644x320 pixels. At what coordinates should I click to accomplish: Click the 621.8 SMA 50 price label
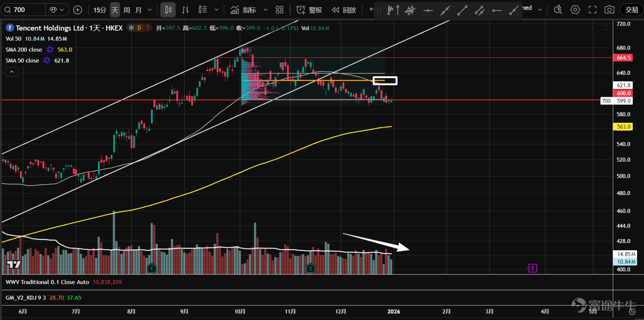pos(623,85)
